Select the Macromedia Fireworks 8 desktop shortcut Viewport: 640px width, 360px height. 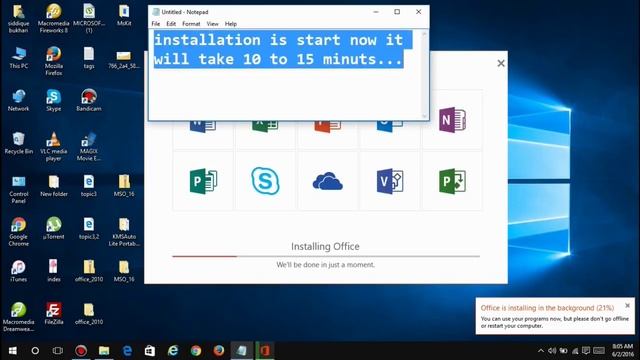click(53, 19)
